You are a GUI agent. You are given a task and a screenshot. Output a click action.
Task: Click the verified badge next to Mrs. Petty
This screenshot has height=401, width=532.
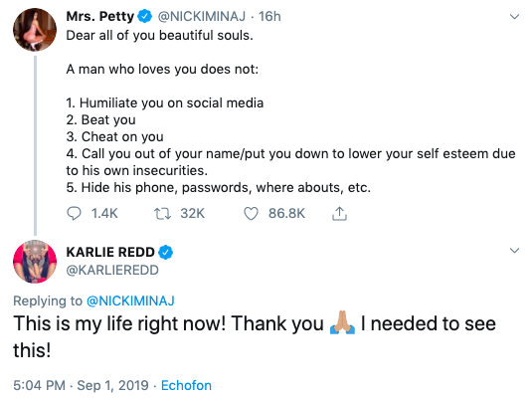(145, 16)
